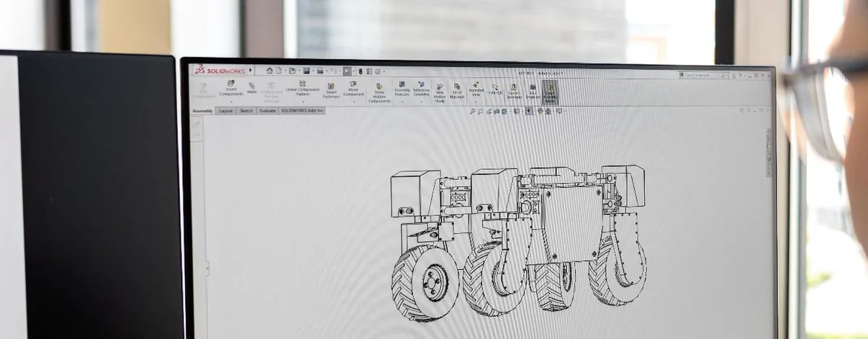Open the SOLIDWORKS Add-Ins tab
The height and width of the screenshot is (339, 868).
[302, 111]
